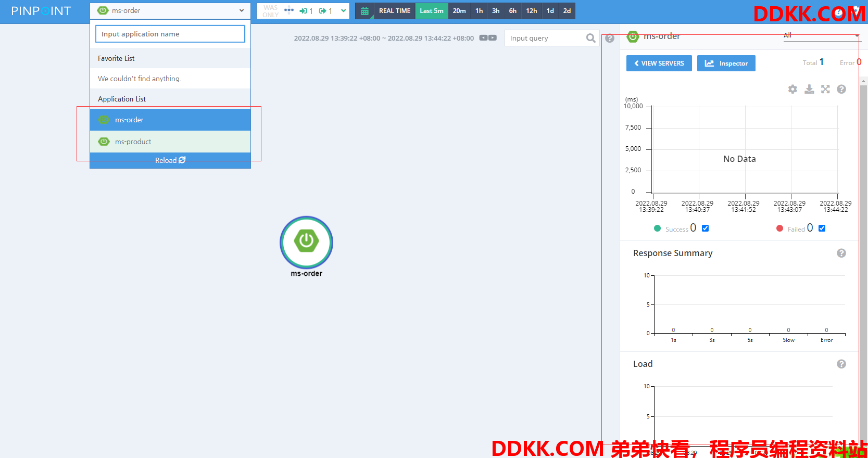This screenshot has height=458, width=868.
Task: Select the 20m period
Action: pyautogui.click(x=459, y=11)
